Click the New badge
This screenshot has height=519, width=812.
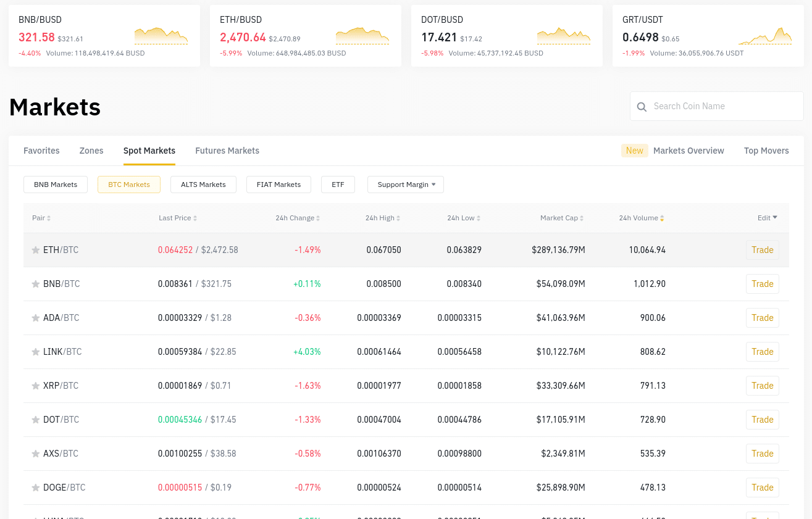click(635, 151)
